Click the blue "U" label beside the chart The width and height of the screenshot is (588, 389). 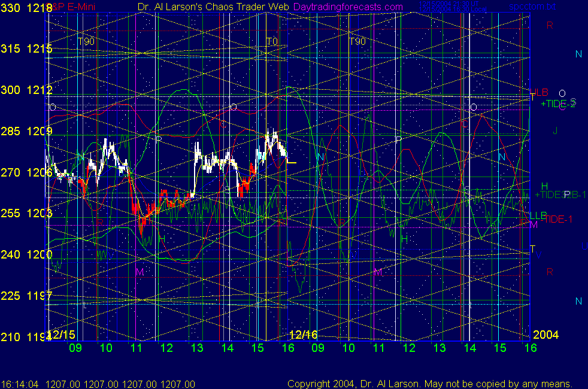point(584,246)
